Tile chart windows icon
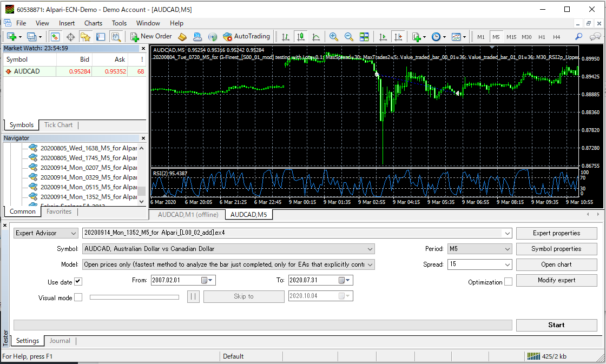 coord(364,37)
